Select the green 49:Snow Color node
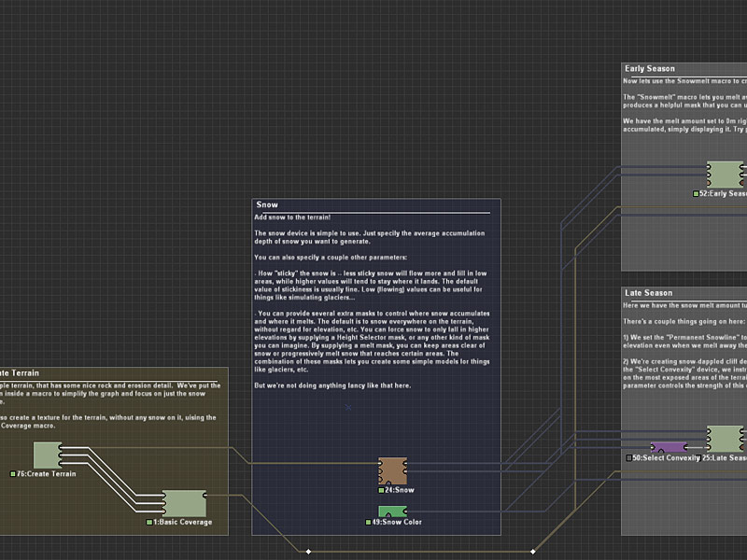The image size is (747, 560). coord(392,511)
